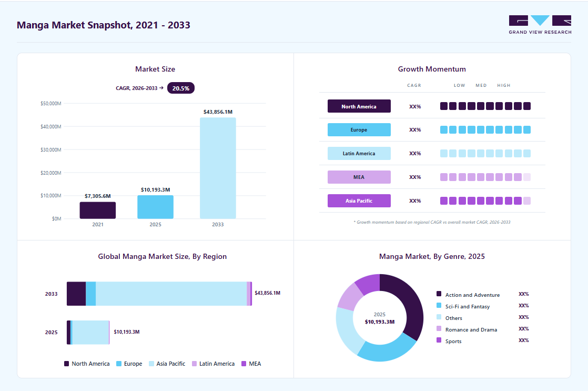Select the $43,856.1M label above the 2033 column

pyautogui.click(x=218, y=112)
